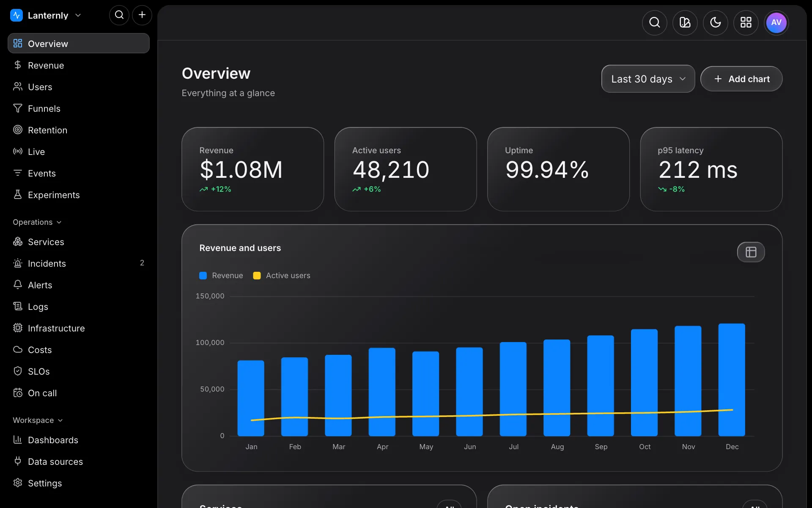The height and width of the screenshot is (508, 812).
Task: Switch the chart to table view icon
Action: (751, 252)
